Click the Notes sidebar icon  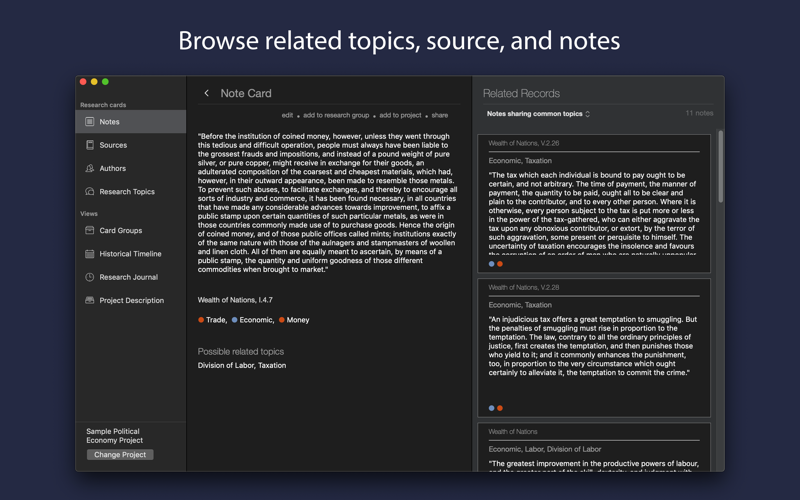90,121
